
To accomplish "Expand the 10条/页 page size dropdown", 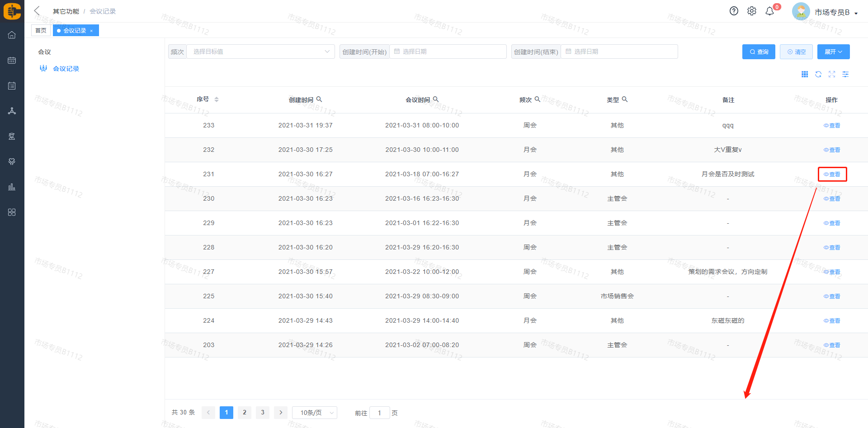I will tap(315, 413).
